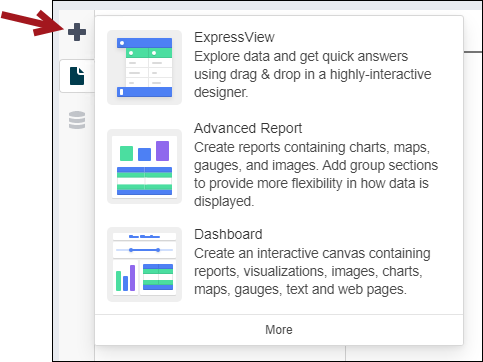
Task: Open the Data Sources database icon
Action: click(x=77, y=120)
